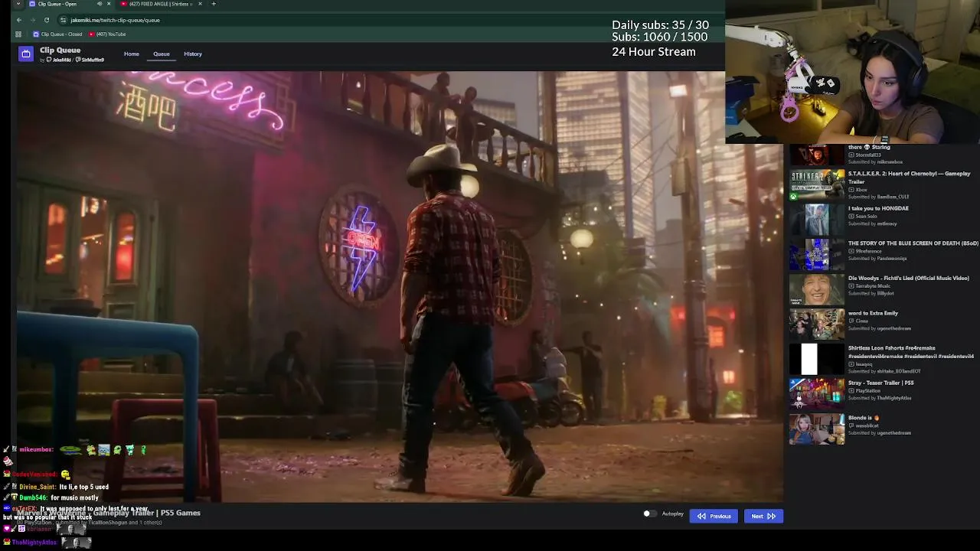Click the title 'word to Extra Emily'
The width and height of the screenshot is (980, 551).
pos(873,313)
